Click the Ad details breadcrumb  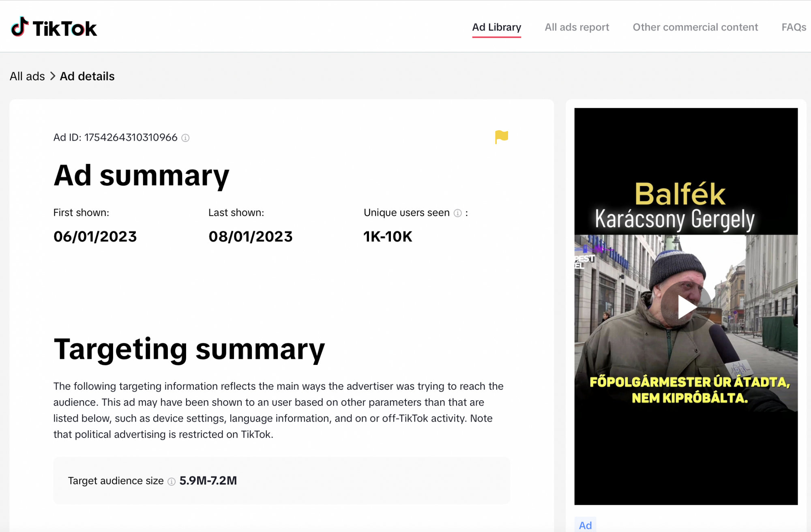click(x=87, y=76)
